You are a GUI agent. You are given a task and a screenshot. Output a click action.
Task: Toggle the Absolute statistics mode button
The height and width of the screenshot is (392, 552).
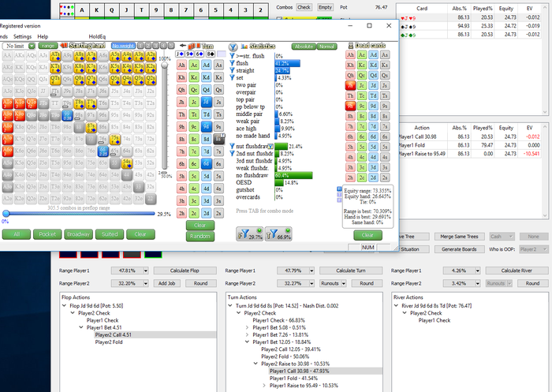click(x=304, y=46)
